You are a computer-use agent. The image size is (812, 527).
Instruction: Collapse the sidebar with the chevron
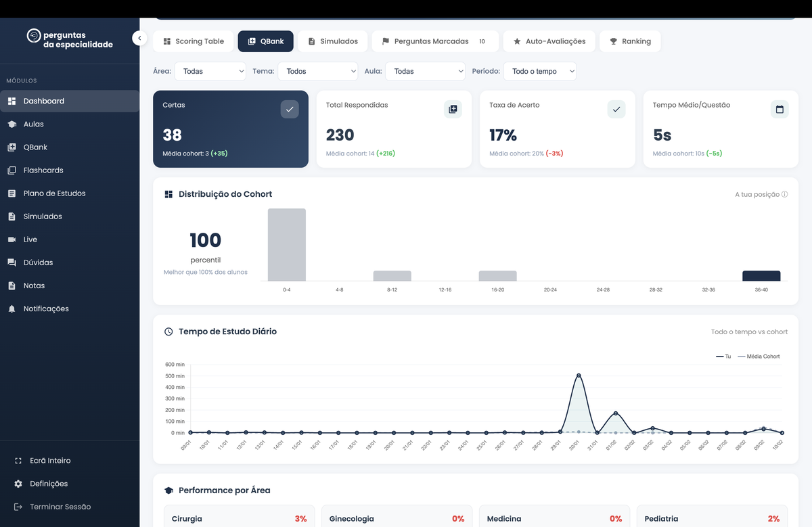coord(139,39)
